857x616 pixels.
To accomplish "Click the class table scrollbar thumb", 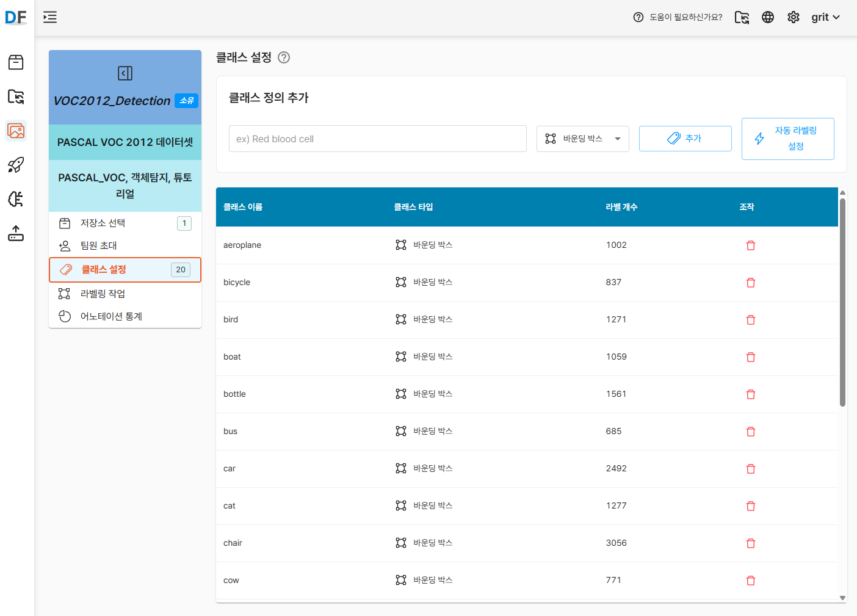I will tap(842, 302).
